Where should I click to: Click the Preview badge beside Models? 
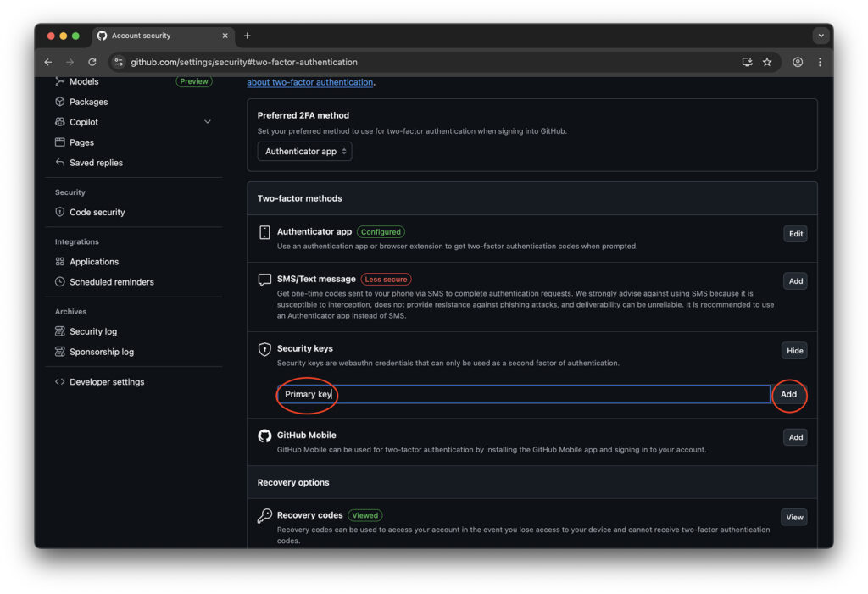pos(194,81)
